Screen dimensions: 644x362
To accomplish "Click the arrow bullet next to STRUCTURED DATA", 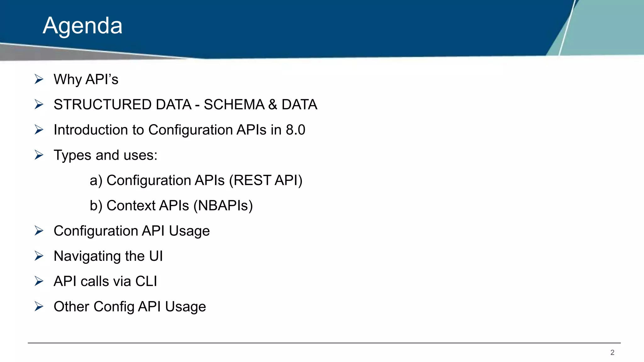I will point(39,104).
